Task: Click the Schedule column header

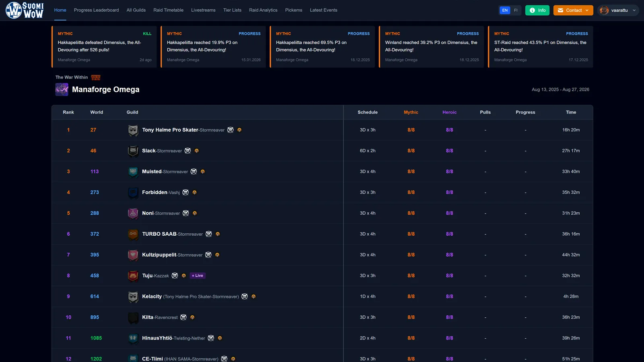Action: coord(367,112)
